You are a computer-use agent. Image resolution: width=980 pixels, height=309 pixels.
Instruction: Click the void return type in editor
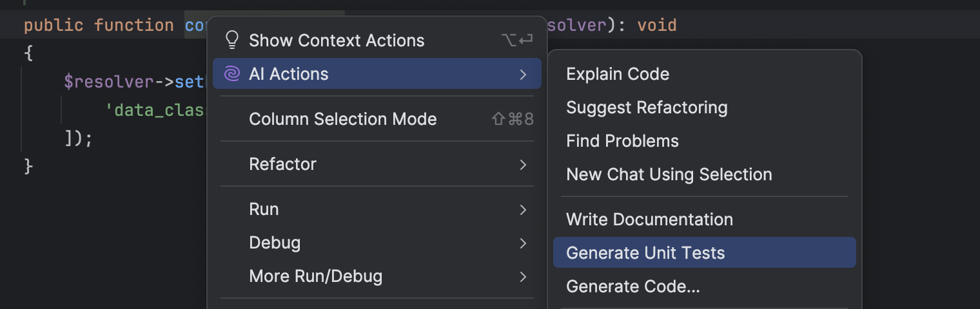click(657, 26)
